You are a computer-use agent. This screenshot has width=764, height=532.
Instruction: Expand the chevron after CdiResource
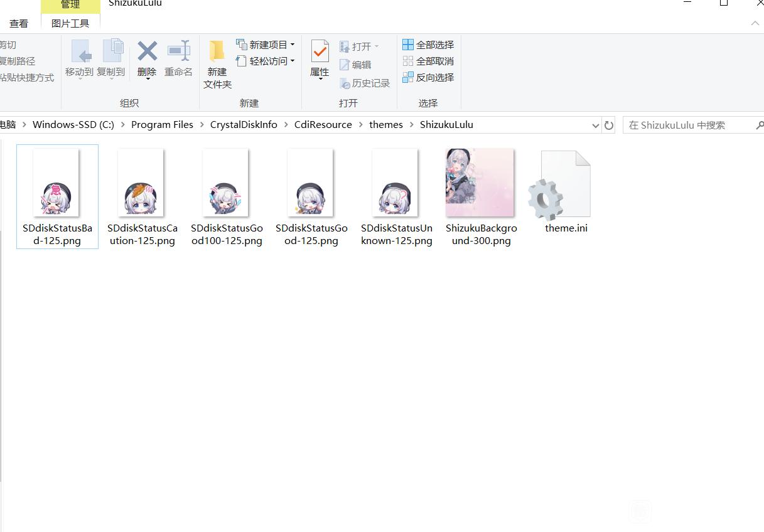(361, 125)
